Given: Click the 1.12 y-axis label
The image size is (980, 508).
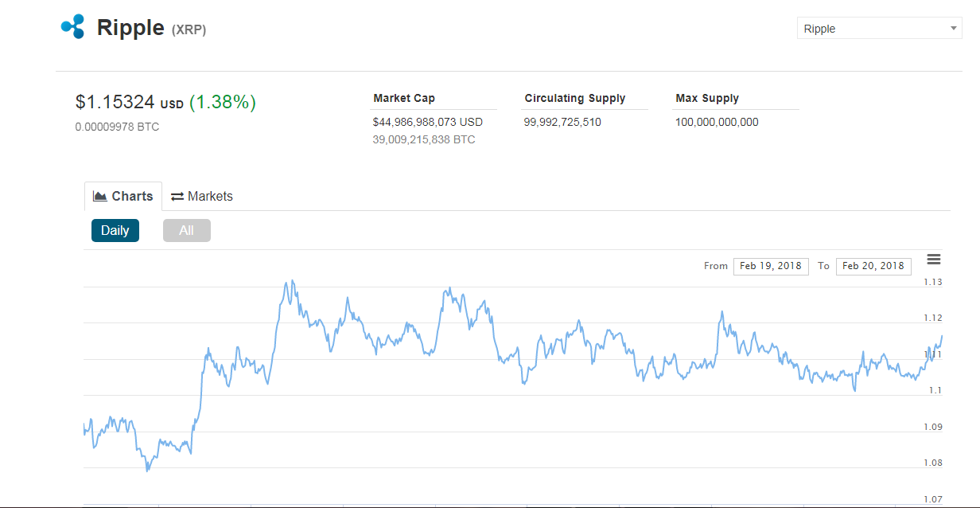Looking at the screenshot, I should (933, 318).
